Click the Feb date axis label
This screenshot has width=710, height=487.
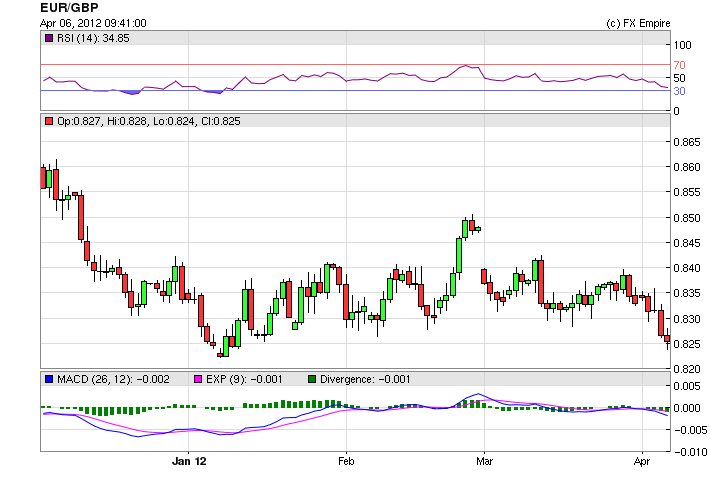pyautogui.click(x=346, y=461)
